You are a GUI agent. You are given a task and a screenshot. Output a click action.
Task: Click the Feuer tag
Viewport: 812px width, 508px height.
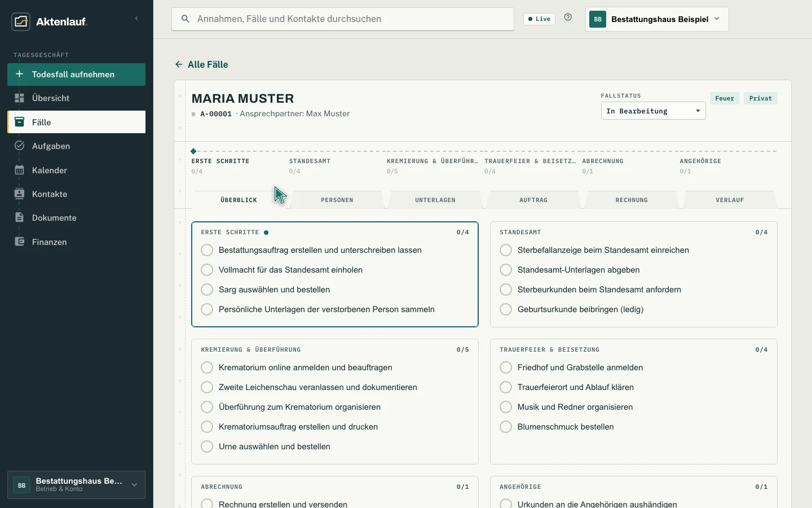click(x=725, y=98)
